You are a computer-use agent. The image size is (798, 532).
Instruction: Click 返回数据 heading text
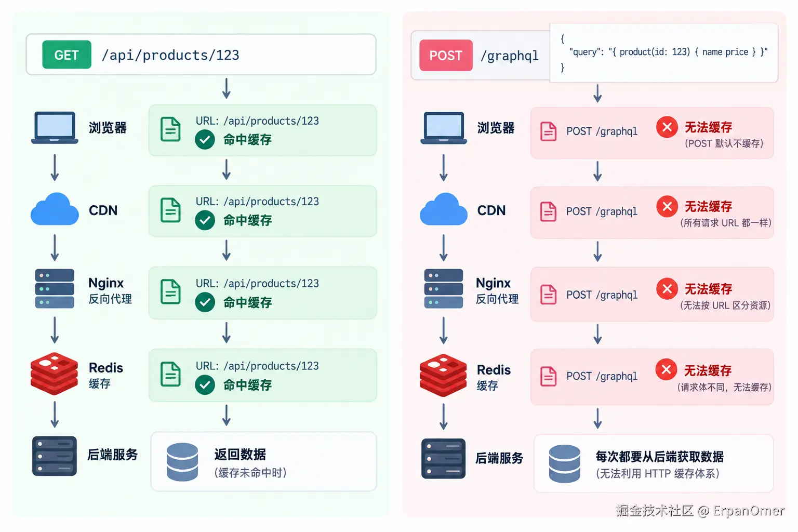pyautogui.click(x=240, y=454)
